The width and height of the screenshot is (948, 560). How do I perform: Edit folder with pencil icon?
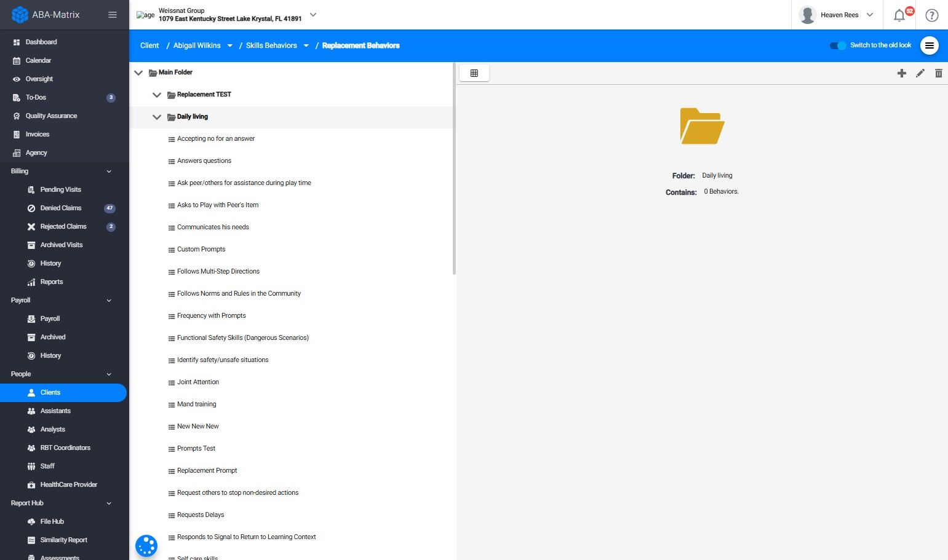click(920, 73)
